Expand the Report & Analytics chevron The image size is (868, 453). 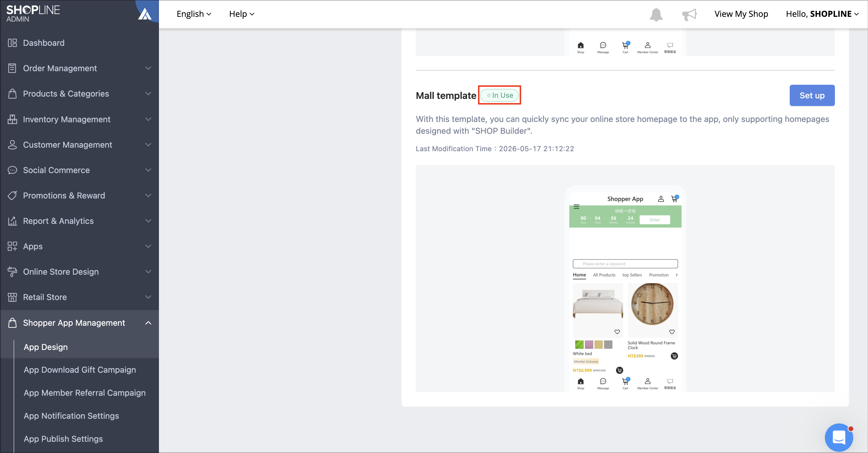click(148, 221)
